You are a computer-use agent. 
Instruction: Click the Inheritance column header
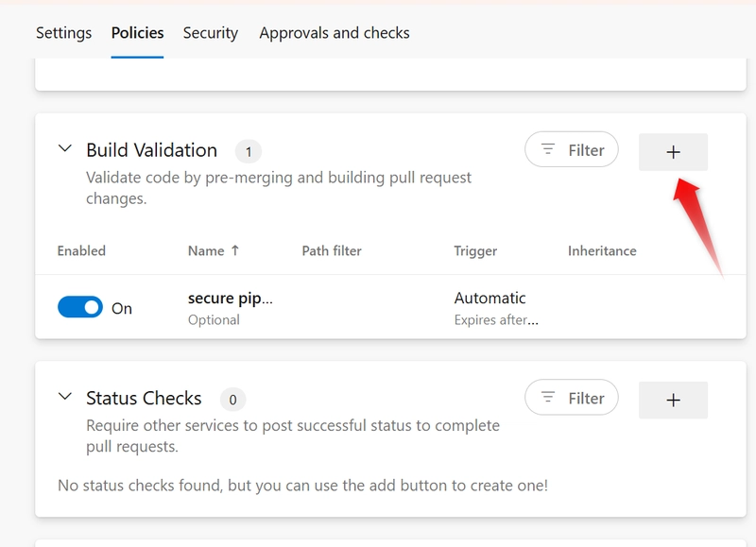click(x=602, y=250)
